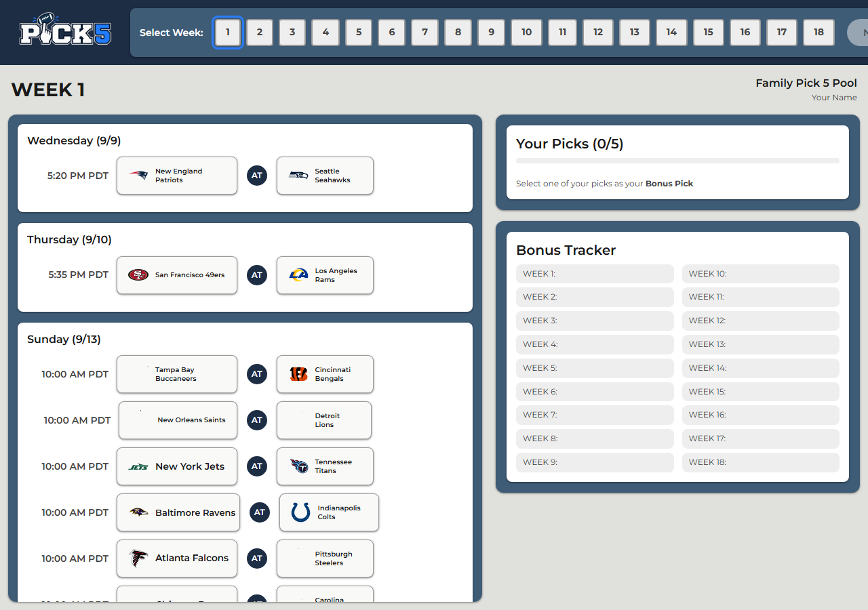
Task: Choose the Cincinnati Bengals logo
Action: 298,374
